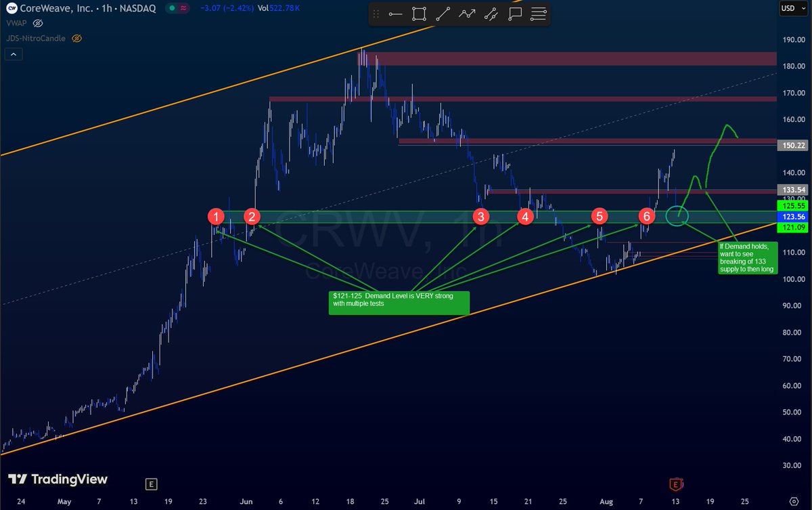Viewport: 812px width, 510px height.
Task: Select the Path polyline drawing tool
Action: tap(467, 14)
